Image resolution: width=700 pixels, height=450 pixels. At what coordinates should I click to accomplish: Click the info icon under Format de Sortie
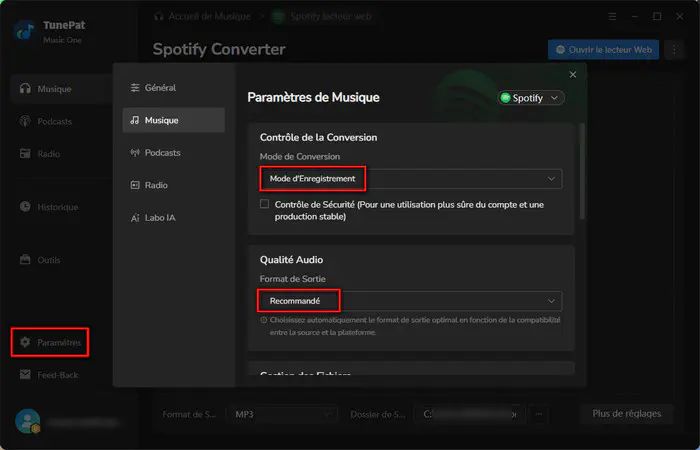pos(264,320)
